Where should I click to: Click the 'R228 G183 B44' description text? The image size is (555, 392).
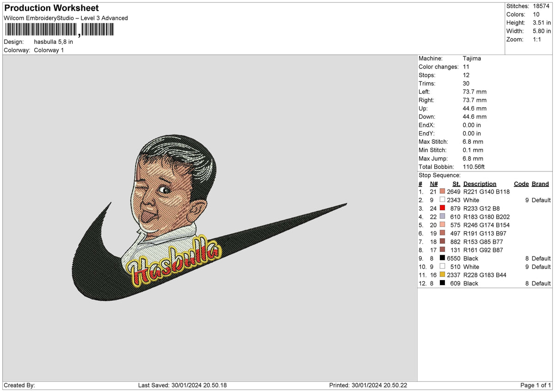[x=485, y=275]
